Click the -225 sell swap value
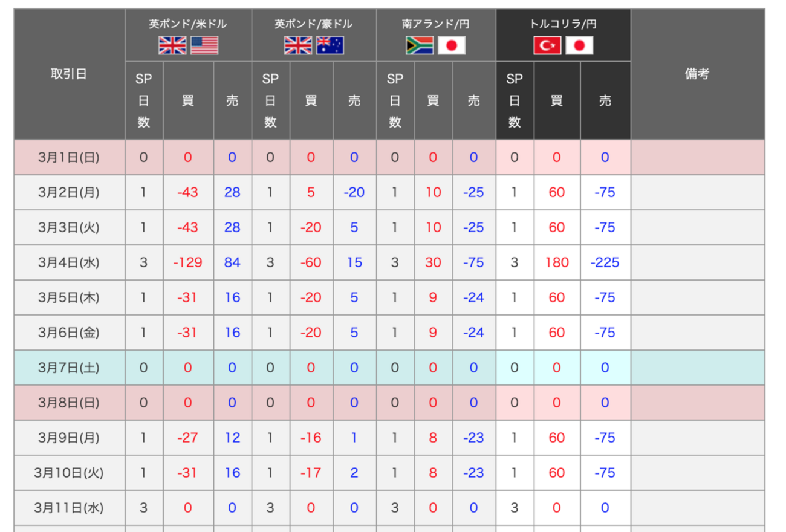Viewport: 786px width, 532px height. [605, 262]
